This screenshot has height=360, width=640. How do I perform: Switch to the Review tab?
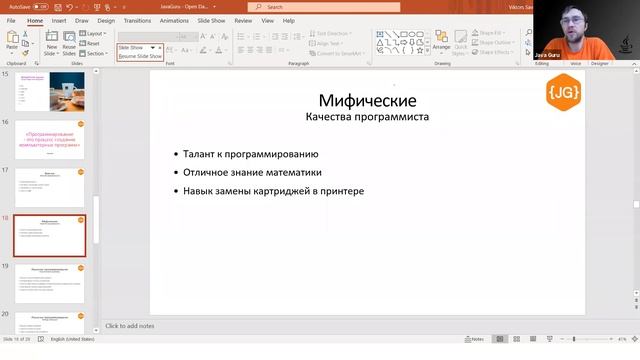[243, 20]
